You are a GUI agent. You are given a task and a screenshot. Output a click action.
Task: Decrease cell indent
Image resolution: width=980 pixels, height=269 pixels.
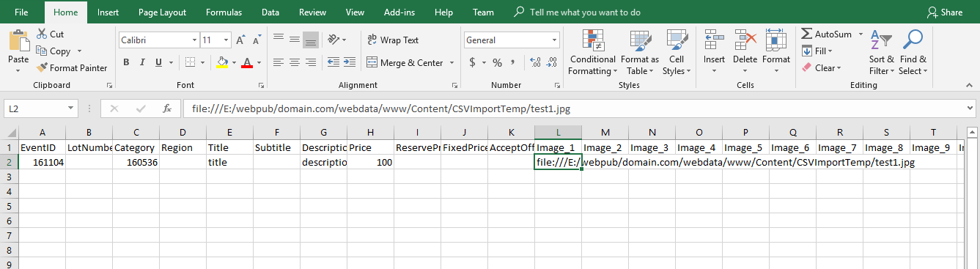pos(334,62)
